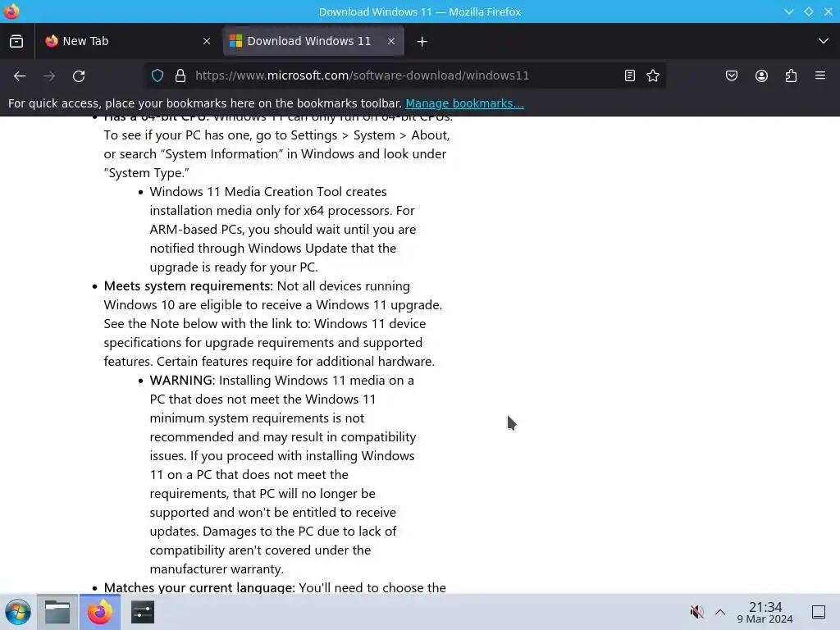Click the Manage bookmarks link
Screen dimensions: 840x630
[x=464, y=103]
